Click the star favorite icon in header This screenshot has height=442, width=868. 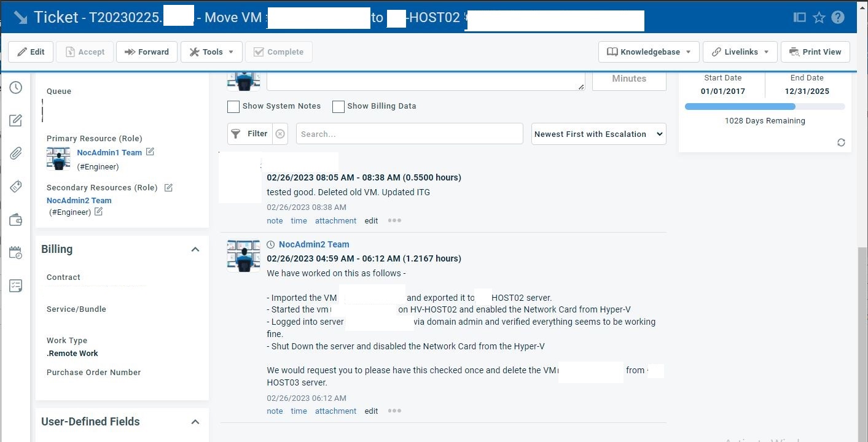coord(819,17)
